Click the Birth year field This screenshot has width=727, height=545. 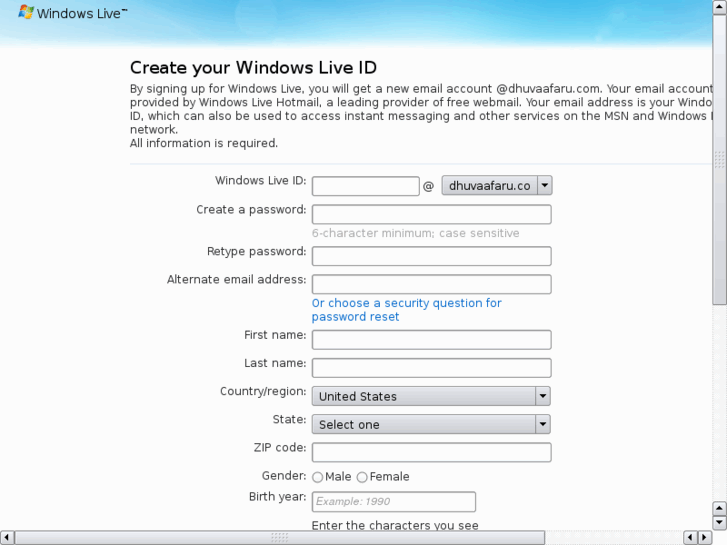[x=394, y=501]
